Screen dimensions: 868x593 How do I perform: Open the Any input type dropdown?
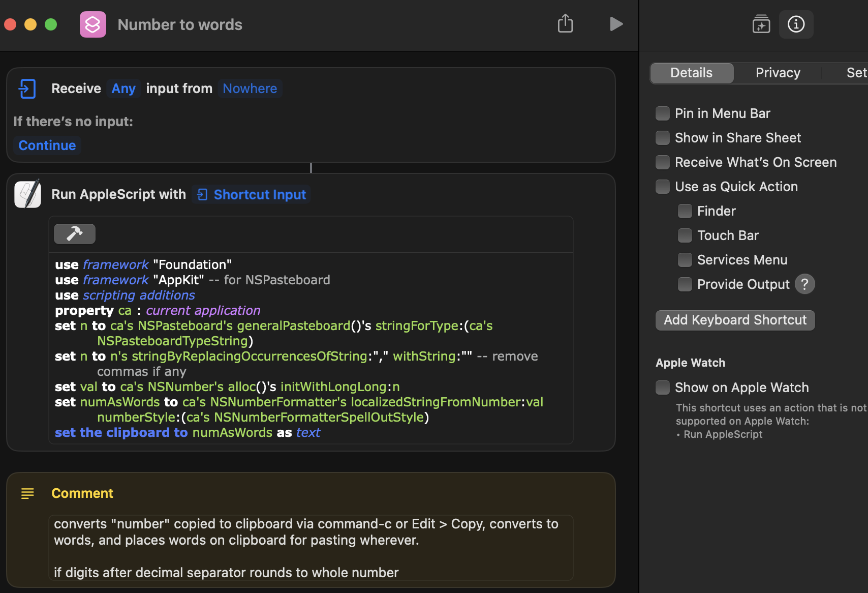click(123, 88)
